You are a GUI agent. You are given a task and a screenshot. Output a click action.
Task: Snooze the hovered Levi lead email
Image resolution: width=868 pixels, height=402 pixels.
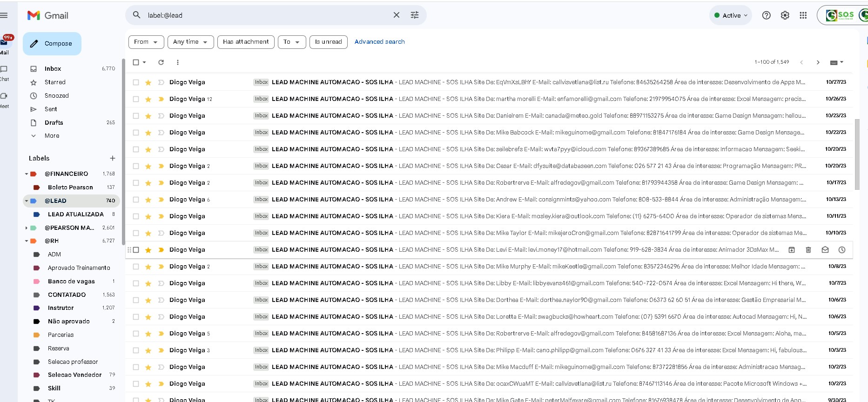[x=841, y=250]
